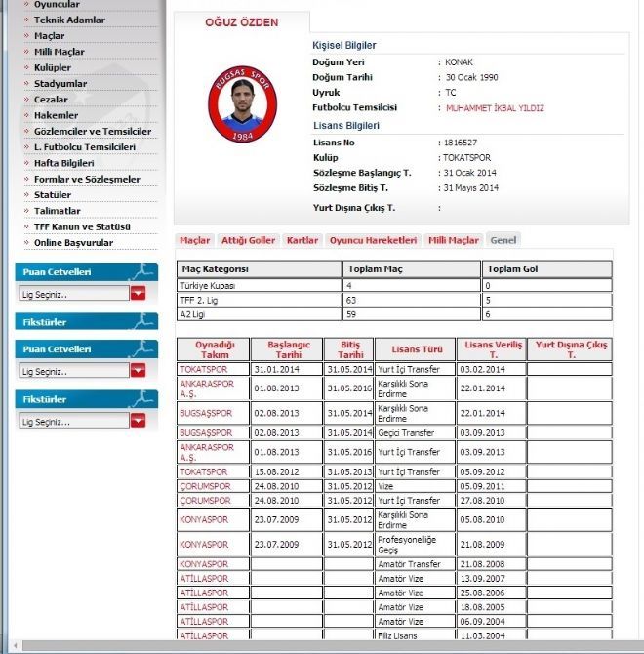Open TOKATSPOR link dated 15.08.2012
The height and width of the screenshot is (654, 644).
coord(203,471)
